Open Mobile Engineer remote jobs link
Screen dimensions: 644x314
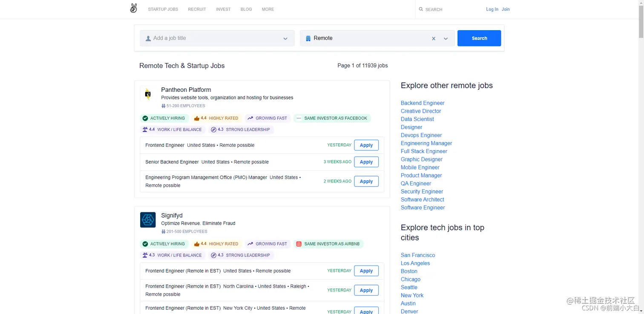(420, 168)
